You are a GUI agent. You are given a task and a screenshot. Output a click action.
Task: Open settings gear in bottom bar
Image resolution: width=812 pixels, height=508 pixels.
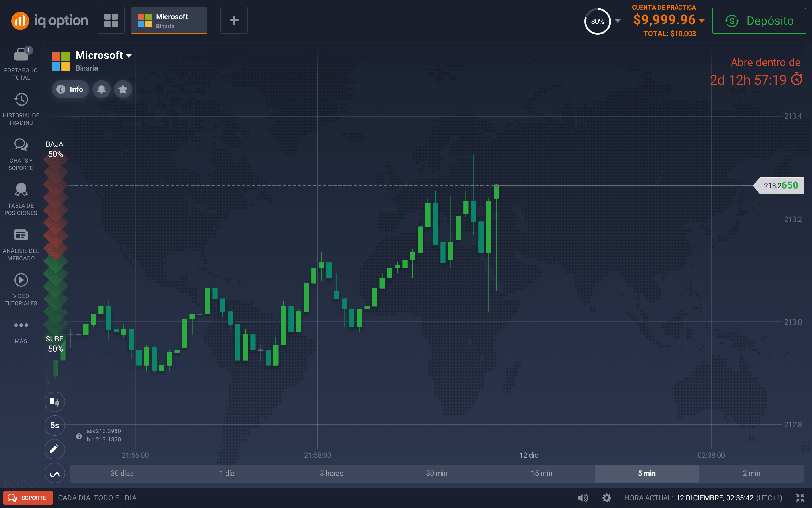pyautogui.click(x=607, y=498)
